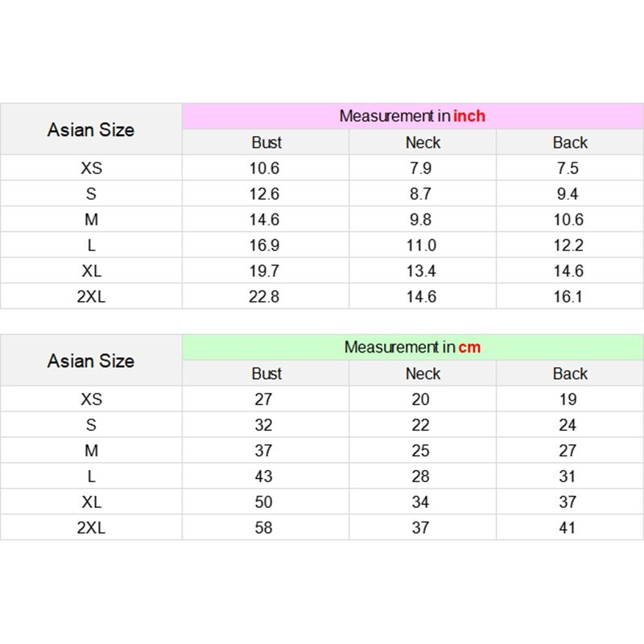Click the Bust column header in inch table
This screenshot has height=644, width=644.
coord(266,142)
